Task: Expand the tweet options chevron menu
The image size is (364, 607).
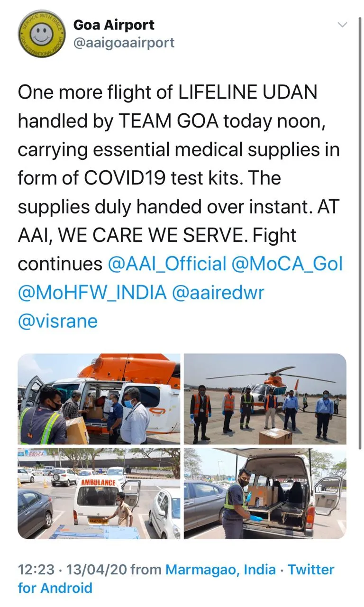Action: coord(342,24)
